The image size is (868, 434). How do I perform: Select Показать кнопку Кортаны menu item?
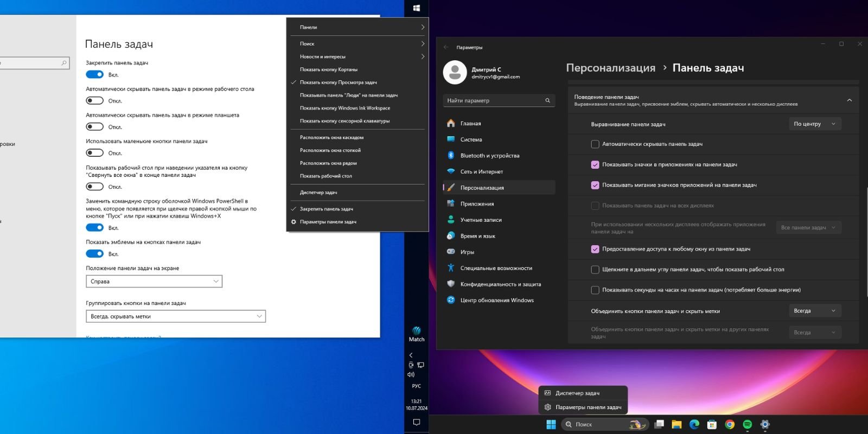pyautogui.click(x=358, y=69)
